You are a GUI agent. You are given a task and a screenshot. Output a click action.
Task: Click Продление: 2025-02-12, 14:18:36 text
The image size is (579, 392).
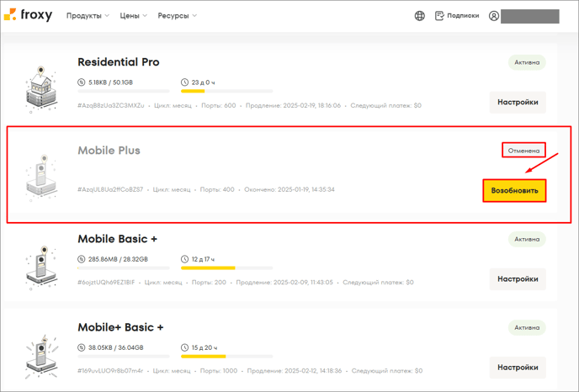295,371
